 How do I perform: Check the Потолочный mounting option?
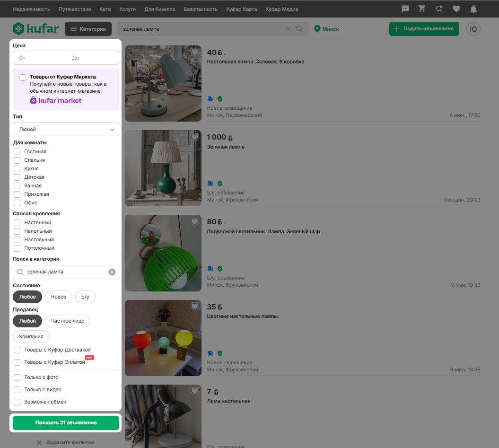pyautogui.click(x=17, y=248)
